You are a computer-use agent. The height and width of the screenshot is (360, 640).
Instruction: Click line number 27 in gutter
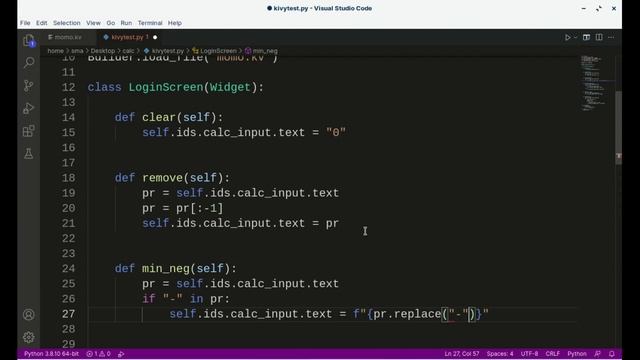[x=69, y=314]
